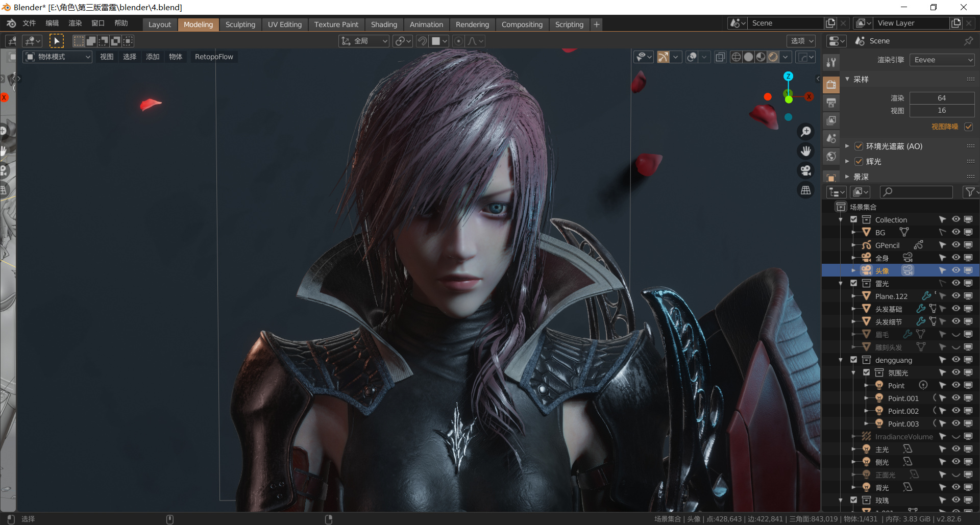Switch to the Sculpting workspace tab
Image resolution: width=980 pixels, height=525 pixels.
point(240,24)
